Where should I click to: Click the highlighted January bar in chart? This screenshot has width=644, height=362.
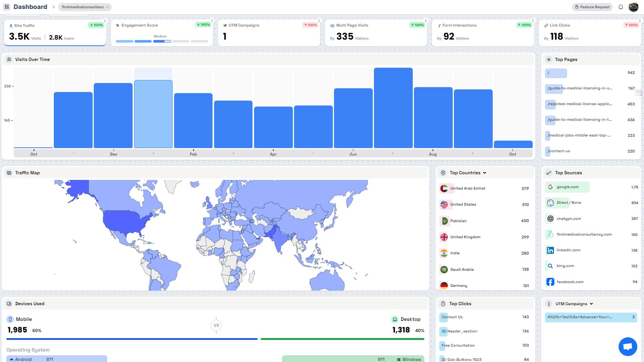tap(153, 114)
